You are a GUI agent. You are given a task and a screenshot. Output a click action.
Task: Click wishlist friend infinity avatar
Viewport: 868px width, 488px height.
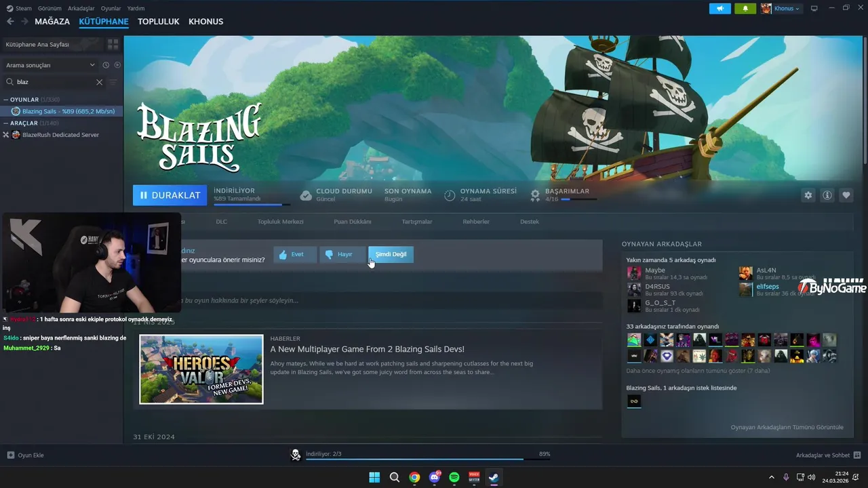[634, 401]
